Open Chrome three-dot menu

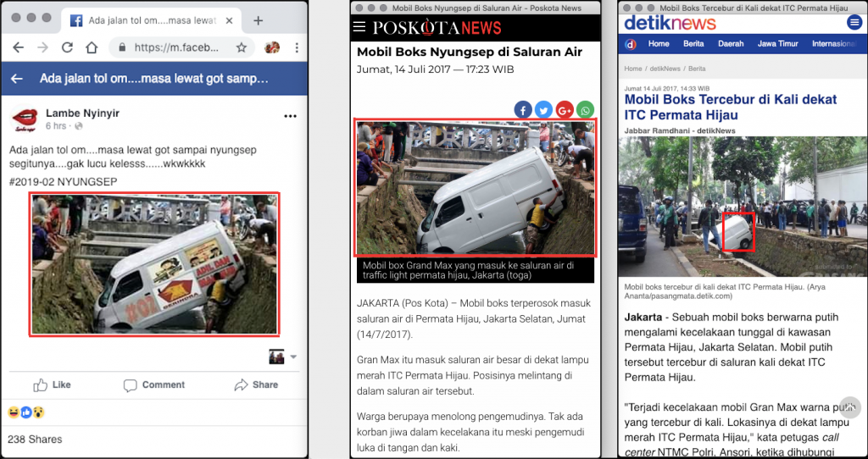coord(296,48)
